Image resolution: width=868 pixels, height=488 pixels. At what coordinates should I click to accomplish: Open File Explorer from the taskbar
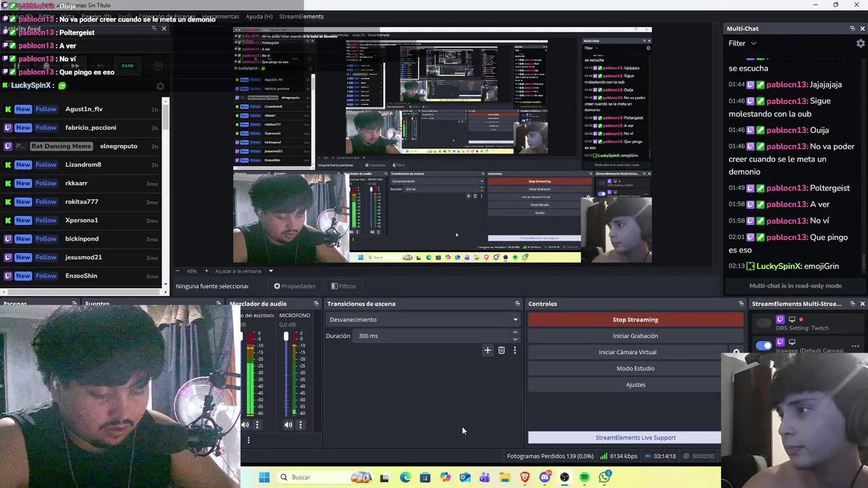coord(505,477)
